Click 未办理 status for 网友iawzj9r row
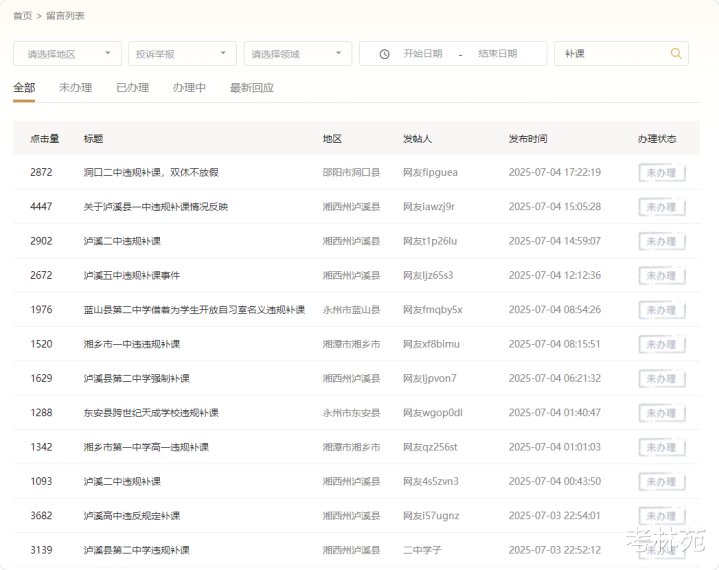 point(662,207)
